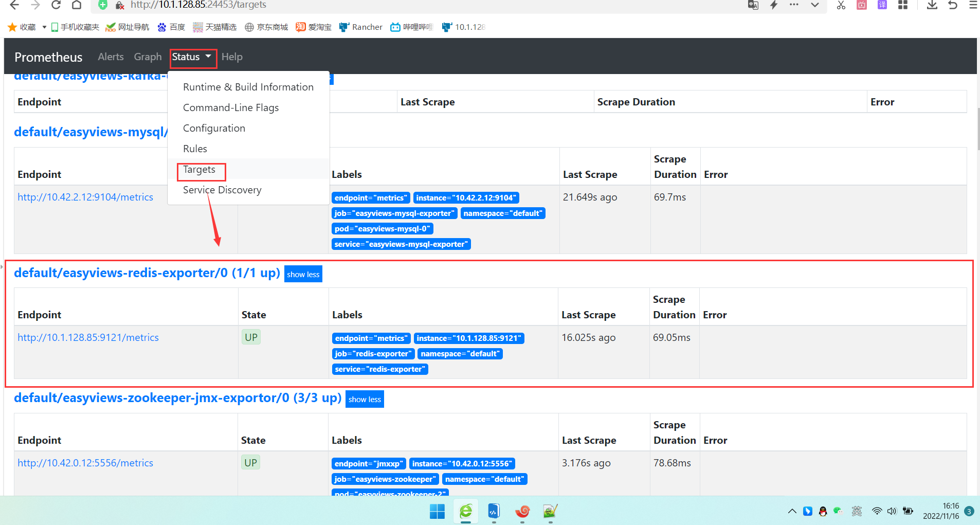Open the Windows Start button
This screenshot has height=525, width=980.
pyautogui.click(x=438, y=511)
